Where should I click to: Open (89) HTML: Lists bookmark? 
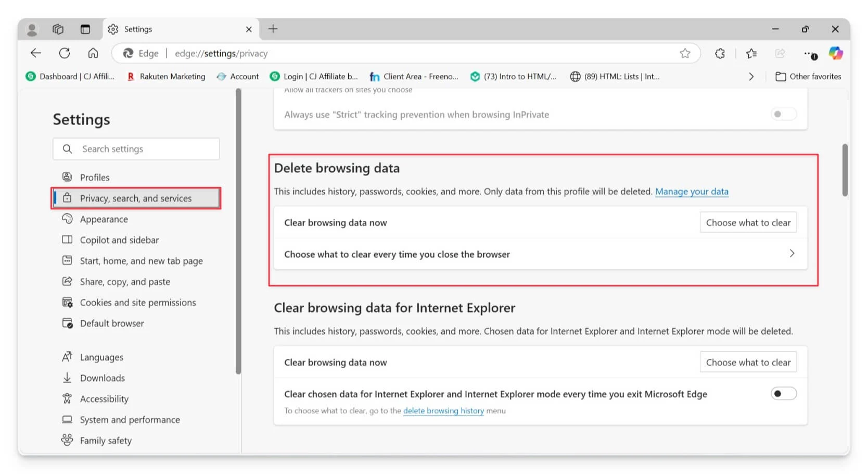[615, 77]
